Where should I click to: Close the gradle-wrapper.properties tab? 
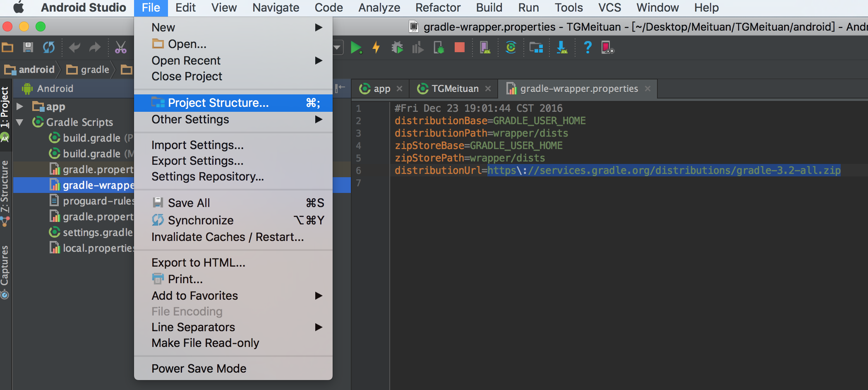[x=647, y=89]
